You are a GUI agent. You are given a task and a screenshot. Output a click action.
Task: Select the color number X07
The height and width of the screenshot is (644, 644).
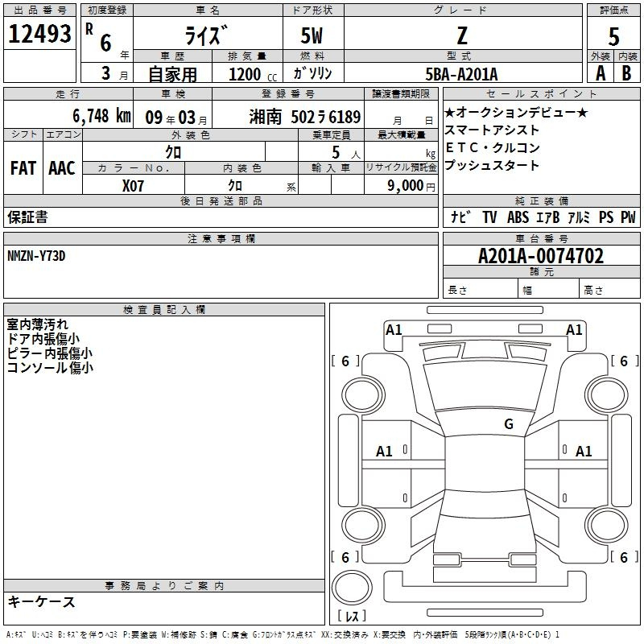coord(133,185)
